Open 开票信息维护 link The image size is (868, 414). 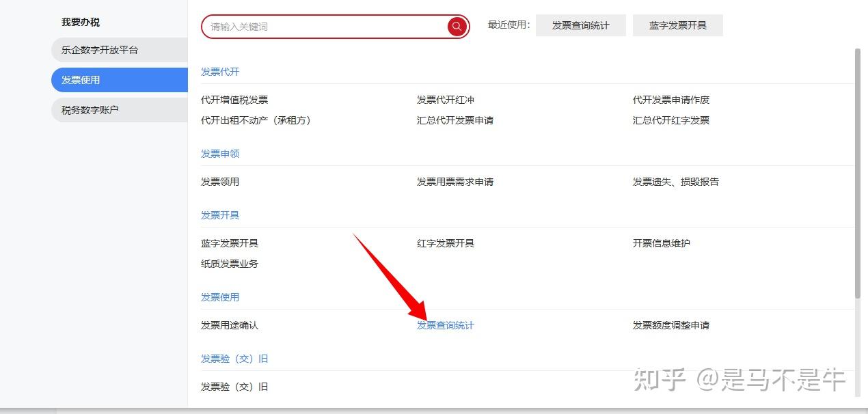(x=662, y=243)
